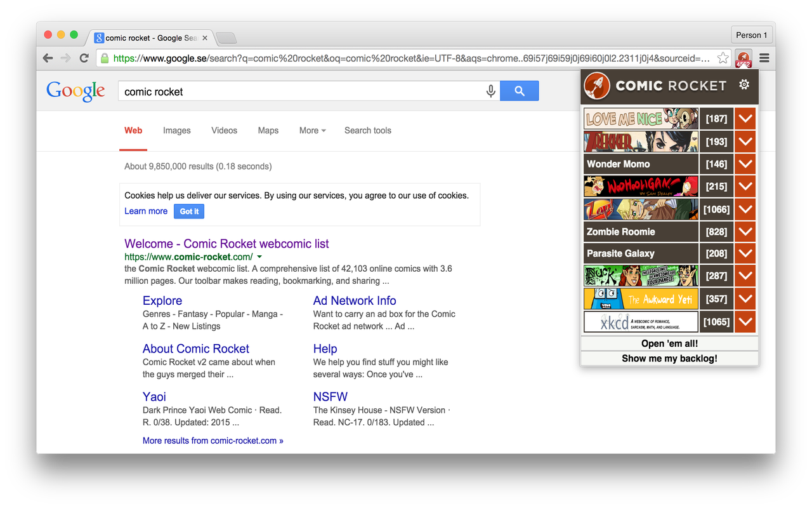Image resolution: width=812 pixels, height=508 pixels.
Task: Open the Help sitelink
Action: [325, 349]
